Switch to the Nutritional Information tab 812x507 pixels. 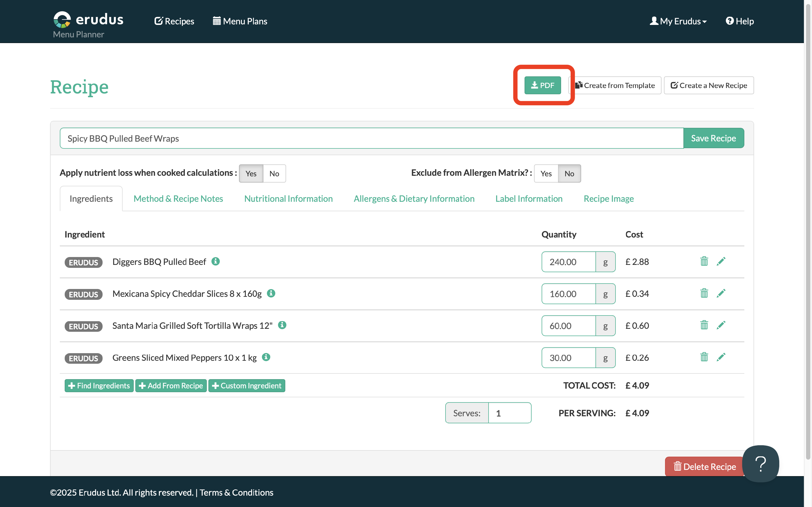click(288, 199)
